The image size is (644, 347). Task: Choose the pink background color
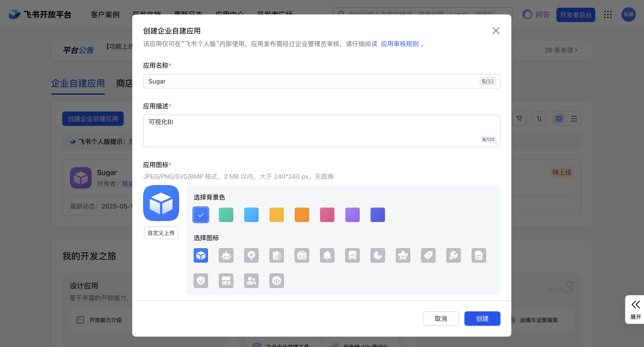pyautogui.click(x=327, y=215)
